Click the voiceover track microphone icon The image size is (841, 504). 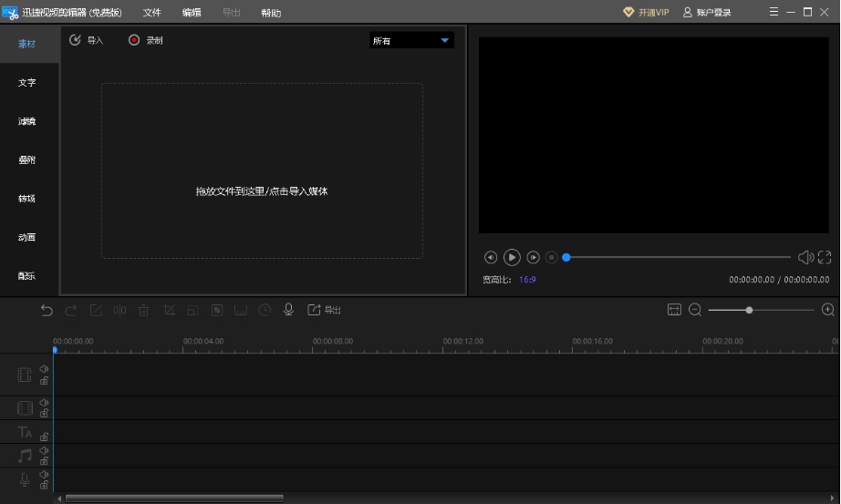click(25, 479)
